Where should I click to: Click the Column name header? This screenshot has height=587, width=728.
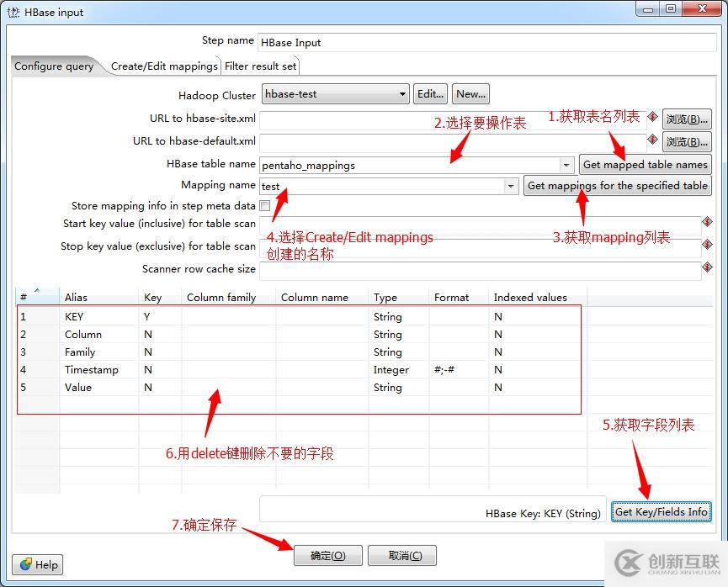322,297
